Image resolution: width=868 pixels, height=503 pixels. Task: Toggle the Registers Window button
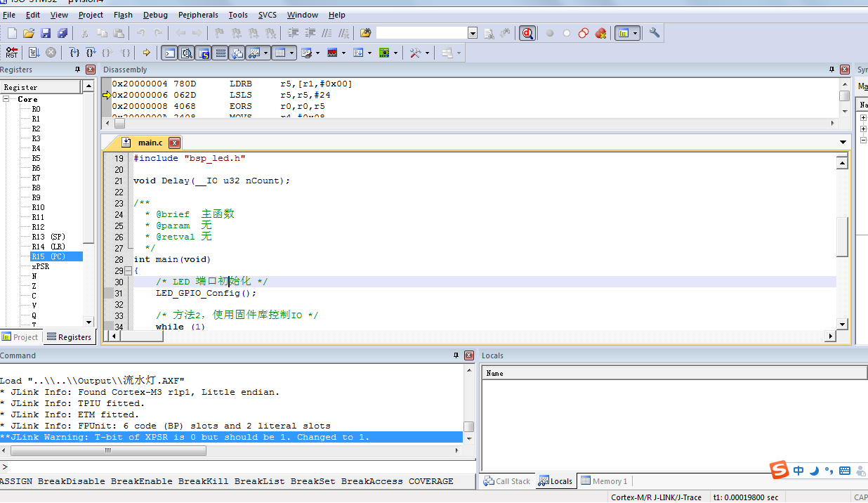click(221, 53)
